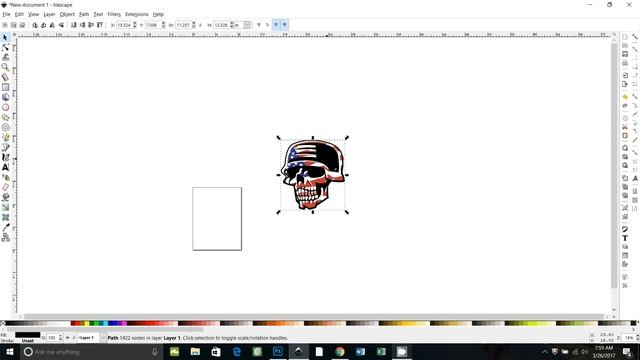This screenshot has height=360, width=640.
Task: Select the Ellipse circle tool
Action: (x=5, y=107)
